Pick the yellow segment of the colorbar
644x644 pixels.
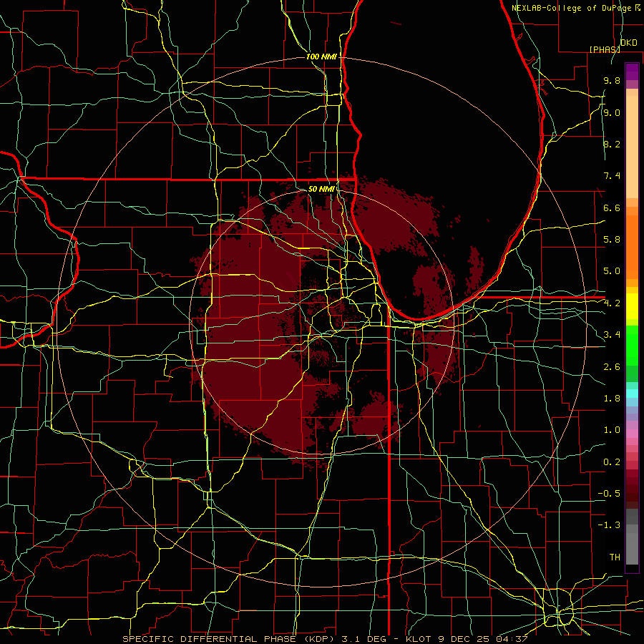coord(632,306)
